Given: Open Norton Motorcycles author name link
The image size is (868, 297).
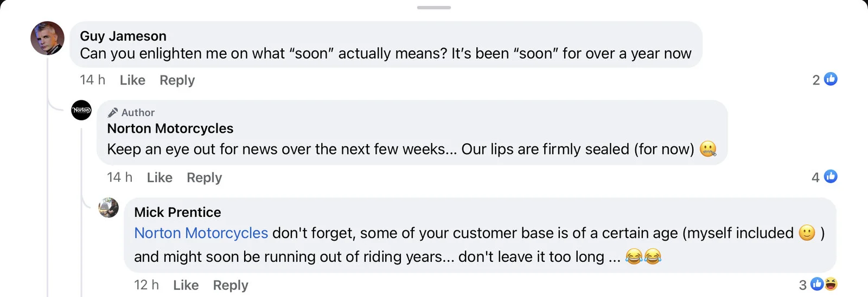Looking at the screenshot, I should 170,128.
